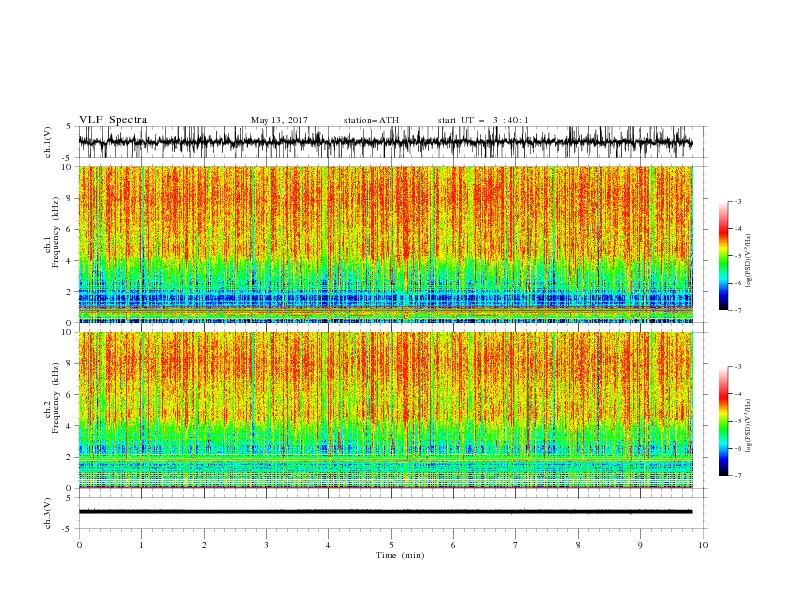Click the "Time (min)" axis label
Screen dimensions: 792x612
[x=400, y=555]
